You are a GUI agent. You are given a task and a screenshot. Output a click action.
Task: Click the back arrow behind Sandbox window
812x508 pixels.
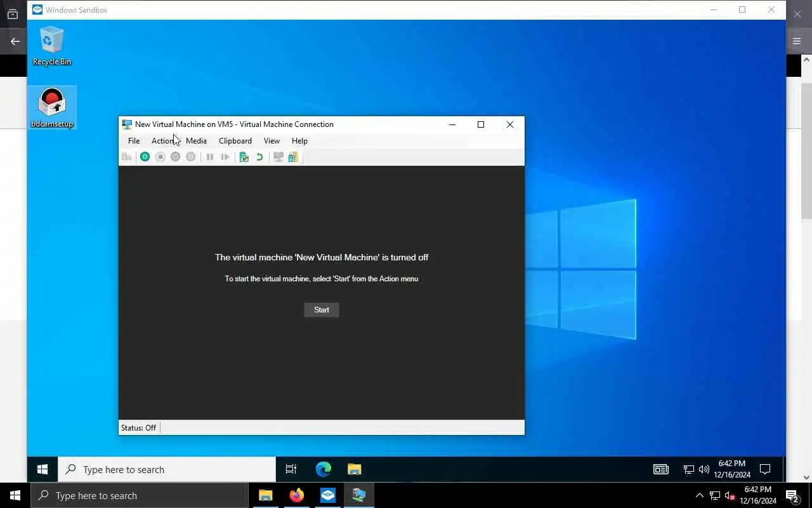[x=15, y=41]
